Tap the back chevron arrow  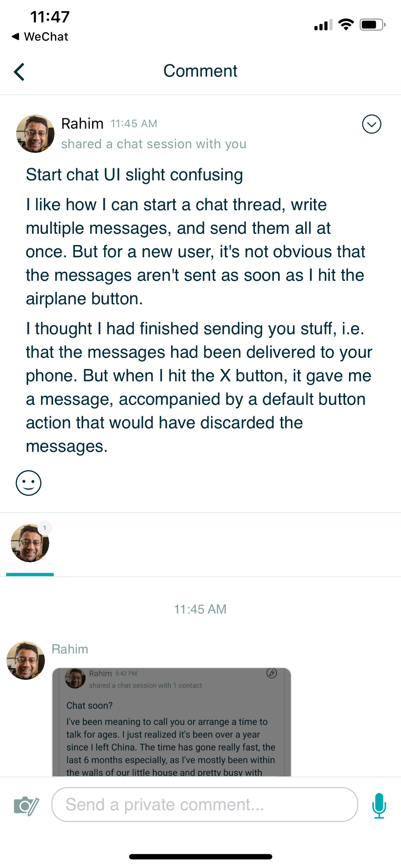click(x=20, y=72)
